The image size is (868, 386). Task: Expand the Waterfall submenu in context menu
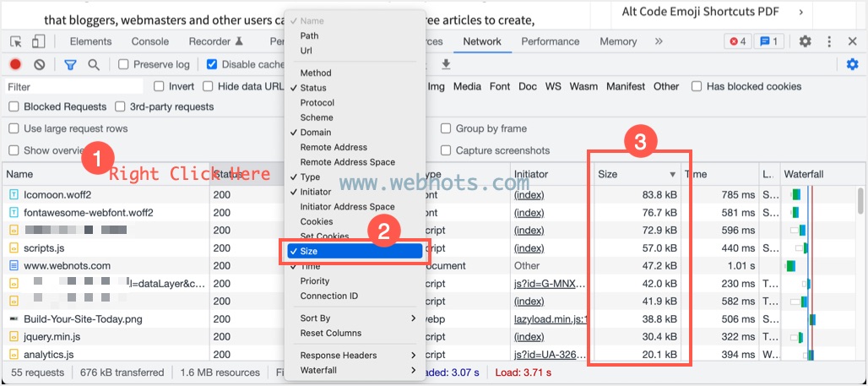[355, 371]
